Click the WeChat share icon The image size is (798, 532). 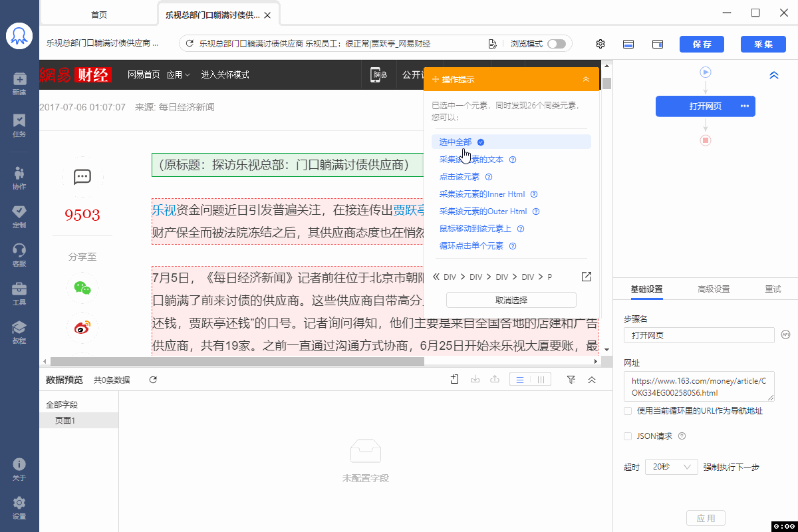[82, 288]
